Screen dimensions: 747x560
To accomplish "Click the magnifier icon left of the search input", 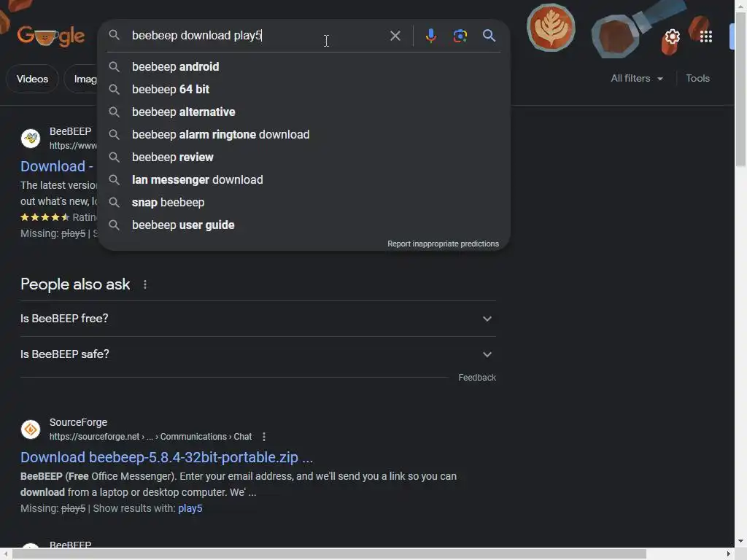I will coord(114,35).
